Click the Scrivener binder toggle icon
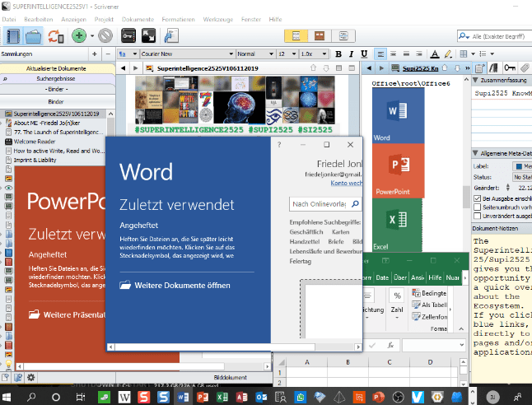Screen dimensions: 532x405 (x=12, y=35)
